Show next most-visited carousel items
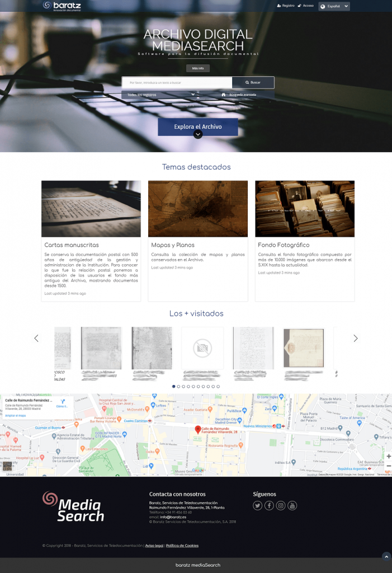The height and width of the screenshot is (573, 392). 355,338
